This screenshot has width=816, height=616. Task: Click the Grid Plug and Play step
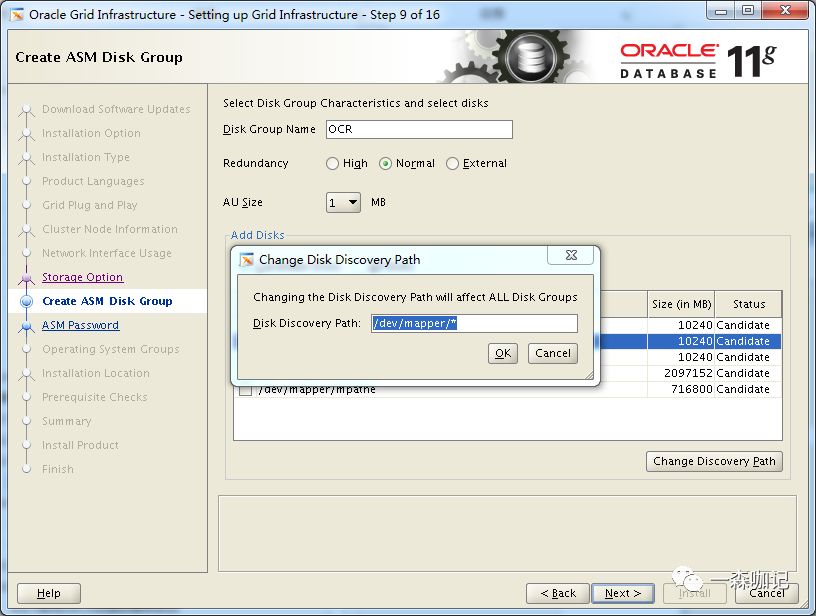(90, 205)
